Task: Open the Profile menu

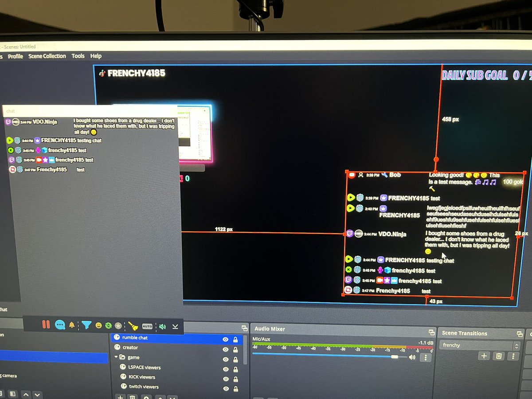Action: [16, 56]
